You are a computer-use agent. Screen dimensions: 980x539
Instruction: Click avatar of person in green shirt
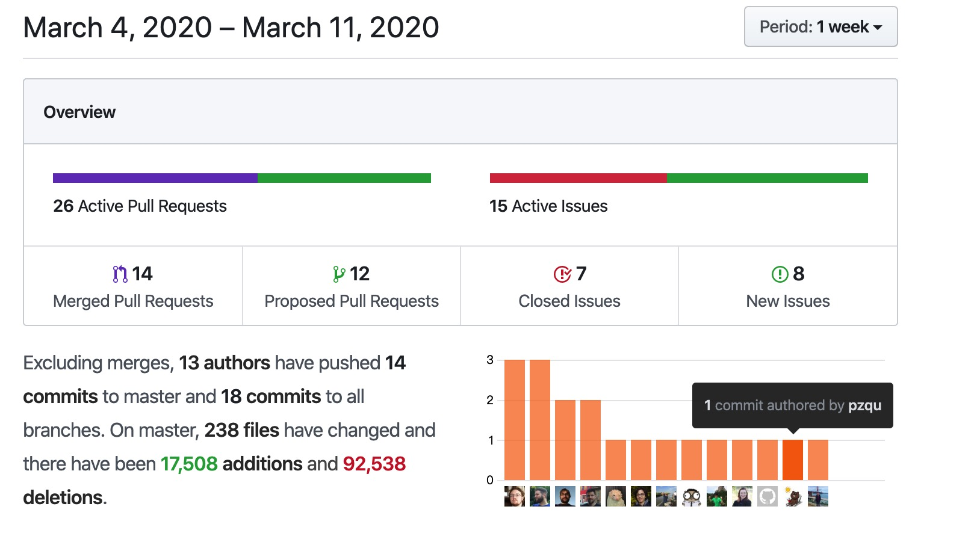click(x=717, y=496)
